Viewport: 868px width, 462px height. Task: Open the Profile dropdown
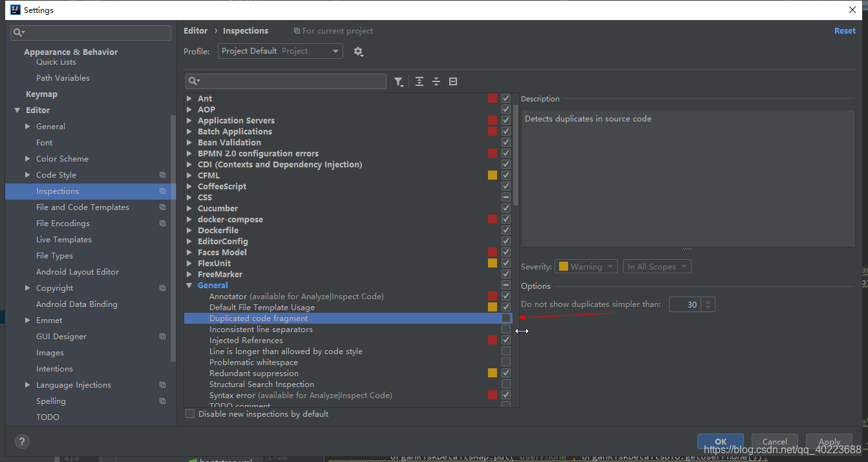[x=281, y=51]
